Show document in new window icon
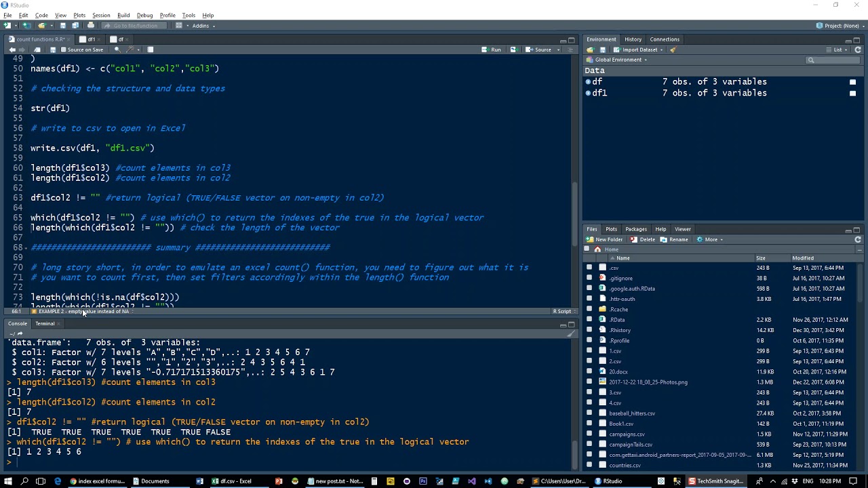 pos(37,49)
